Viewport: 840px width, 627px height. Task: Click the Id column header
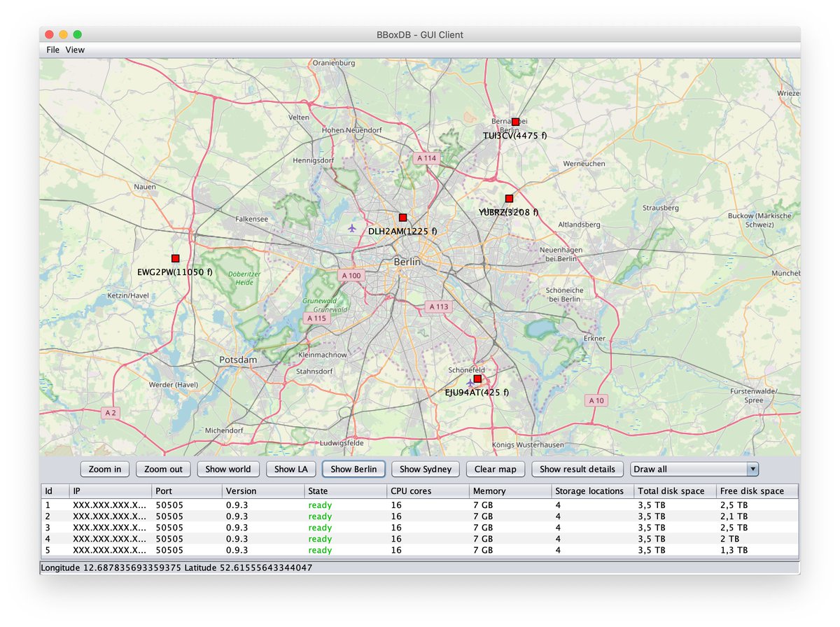[55, 491]
